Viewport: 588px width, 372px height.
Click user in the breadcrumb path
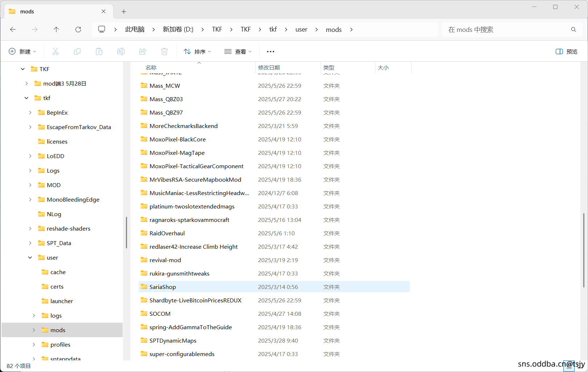click(301, 29)
